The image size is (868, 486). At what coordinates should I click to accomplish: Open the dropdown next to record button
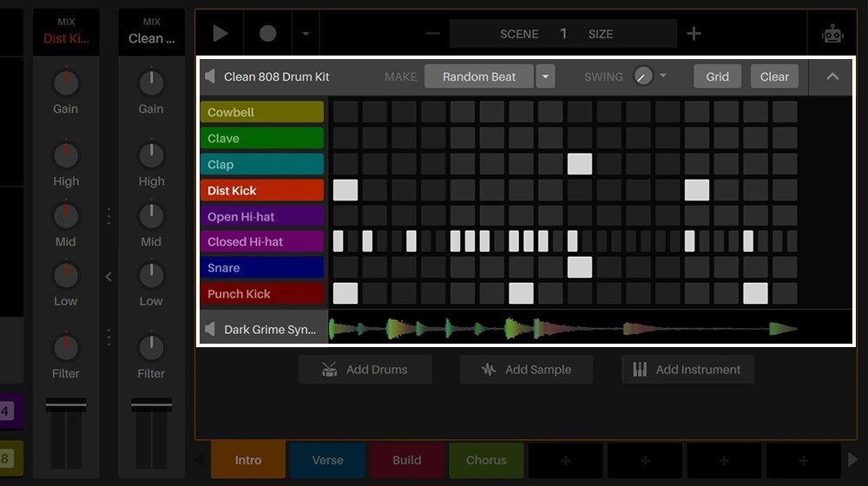click(306, 34)
